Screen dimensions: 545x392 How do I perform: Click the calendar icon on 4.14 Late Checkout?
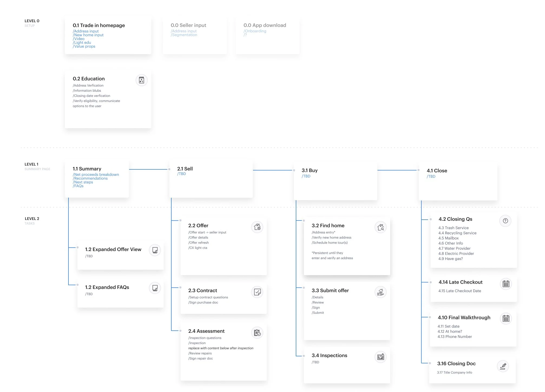coord(506,284)
